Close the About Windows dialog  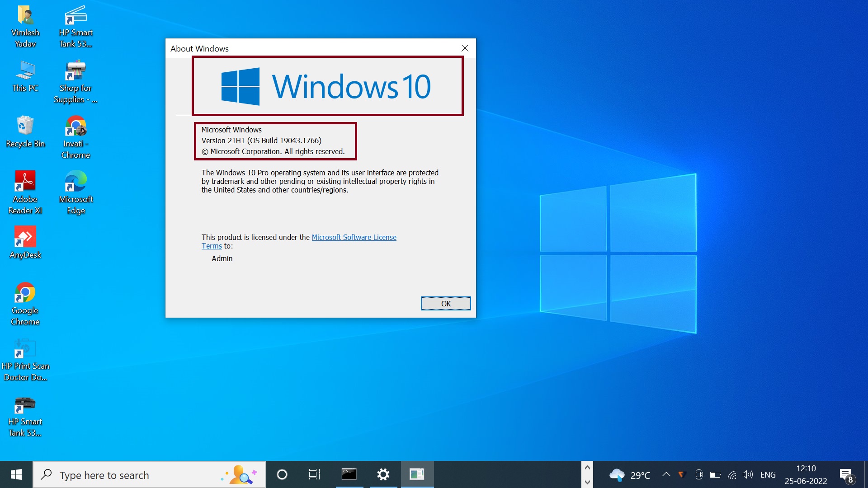click(x=465, y=48)
